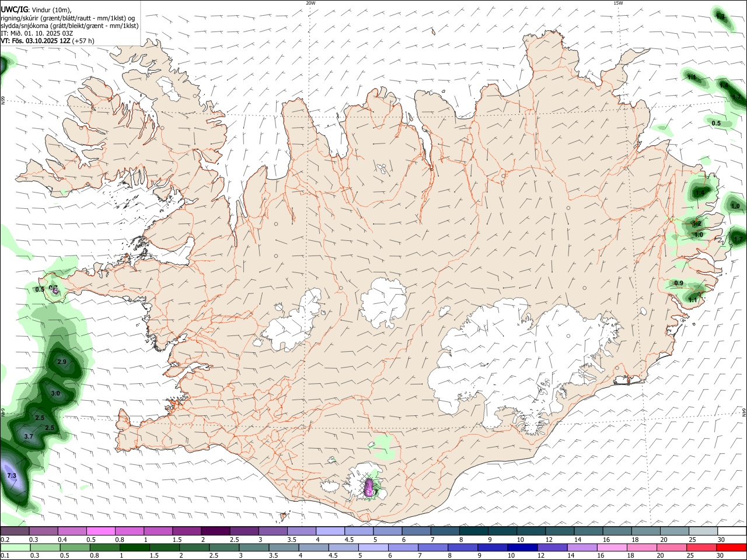The image size is (747, 560).
Task: Select the slate blue snow swatch labeled 6
Action: (417, 531)
